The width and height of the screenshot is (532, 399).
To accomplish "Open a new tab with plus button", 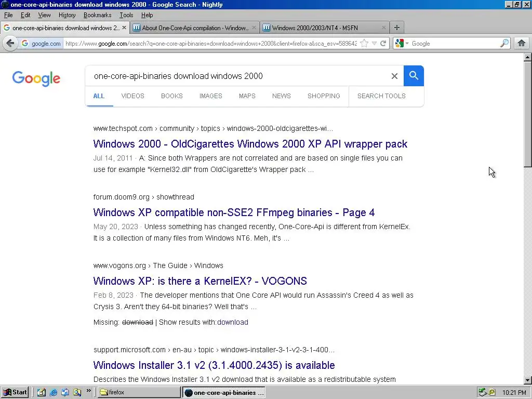I will [396, 28].
